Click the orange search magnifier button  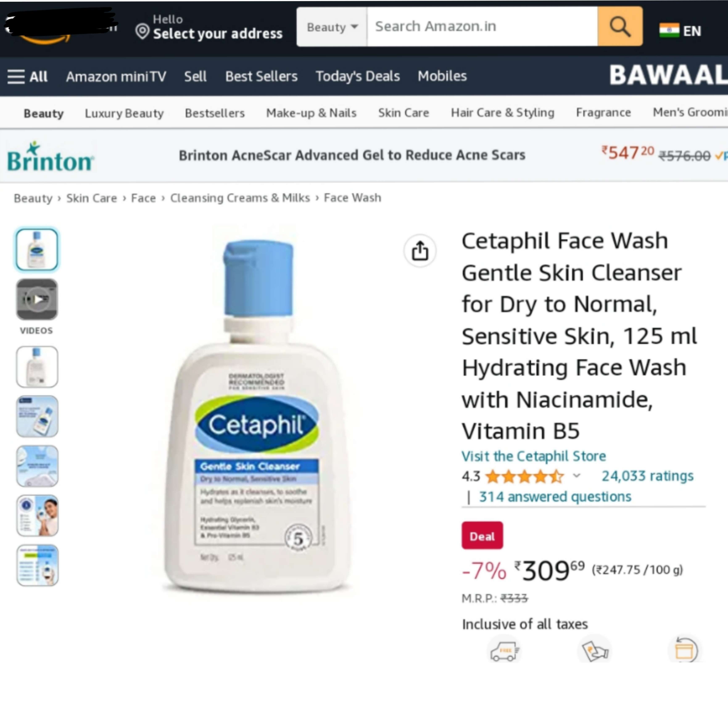click(620, 26)
